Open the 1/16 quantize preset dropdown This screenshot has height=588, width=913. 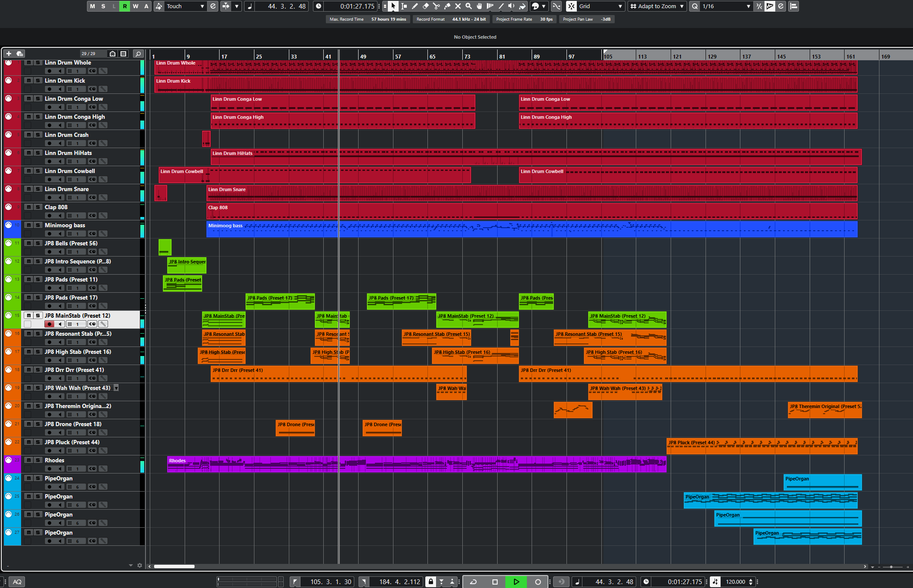pyautogui.click(x=726, y=6)
